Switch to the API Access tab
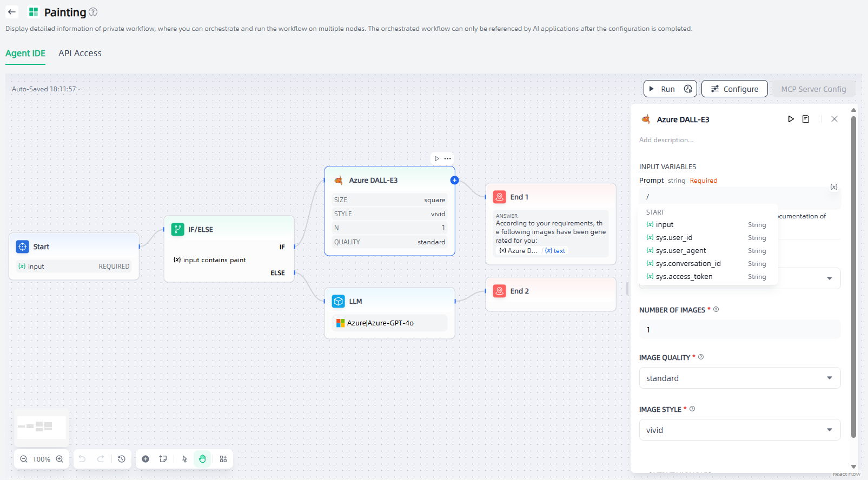Image resolution: width=868 pixels, height=480 pixels. coord(80,54)
